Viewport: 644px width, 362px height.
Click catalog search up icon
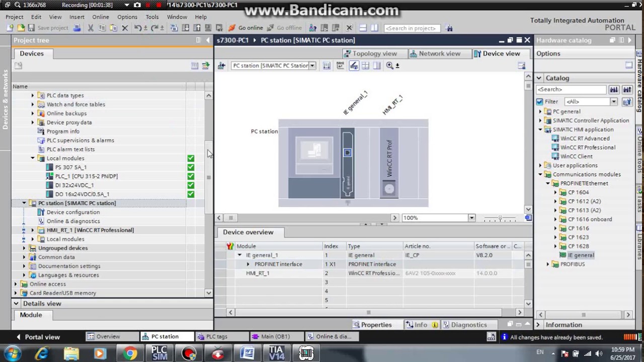[627, 89]
